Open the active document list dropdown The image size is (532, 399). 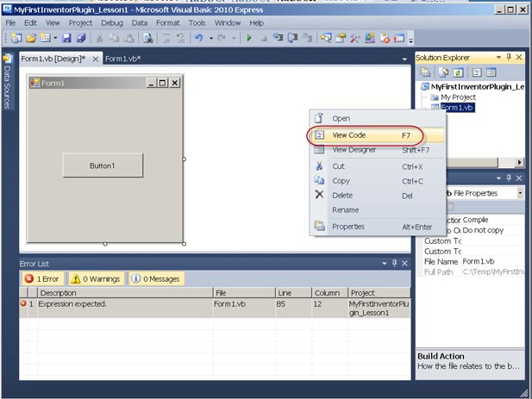click(404, 59)
